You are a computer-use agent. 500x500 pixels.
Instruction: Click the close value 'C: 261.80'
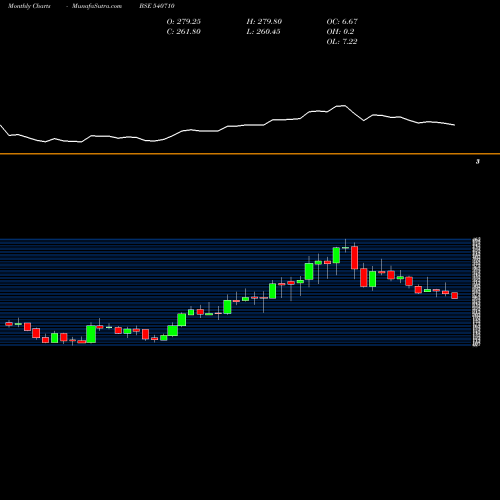click(x=184, y=32)
